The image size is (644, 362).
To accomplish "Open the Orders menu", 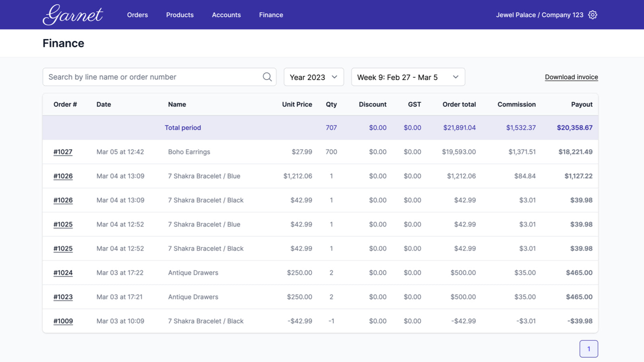I will [137, 15].
